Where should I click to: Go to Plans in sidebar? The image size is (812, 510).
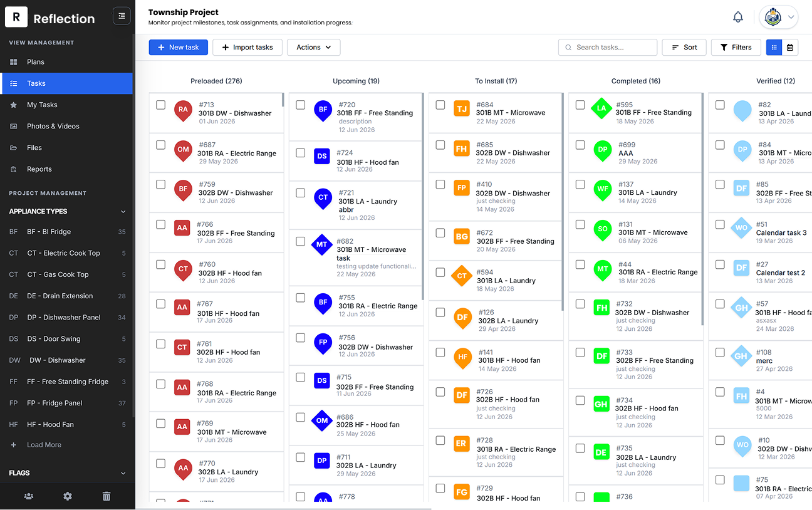[66, 62]
